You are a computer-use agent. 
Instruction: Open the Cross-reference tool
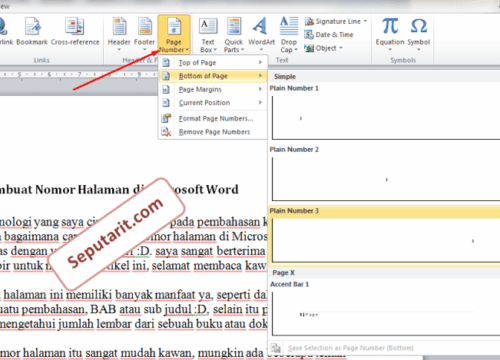click(75, 32)
